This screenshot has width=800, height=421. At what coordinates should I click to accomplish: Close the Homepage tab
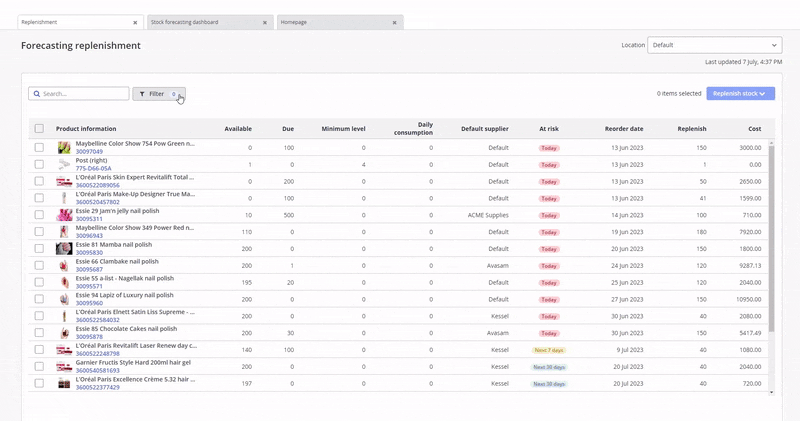[x=395, y=22]
